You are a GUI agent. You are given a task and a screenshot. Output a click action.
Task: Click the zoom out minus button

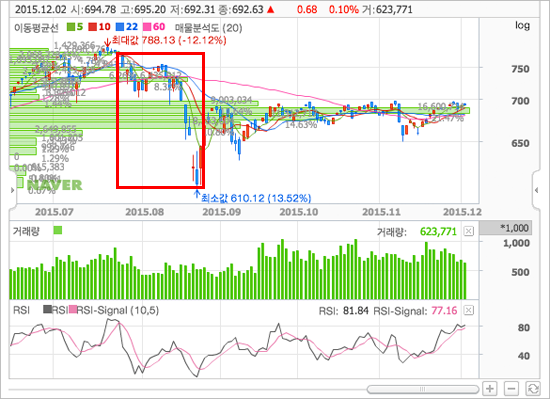pos(511,388)
